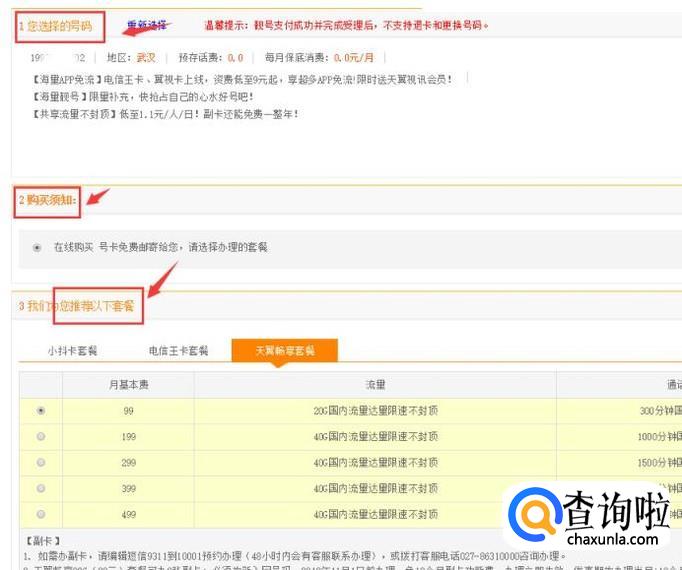The width and height of the screenshot is (682, 570).
Task: Click the 【共享流量不封顶】 promotion line
Action: tap(165, 114)
